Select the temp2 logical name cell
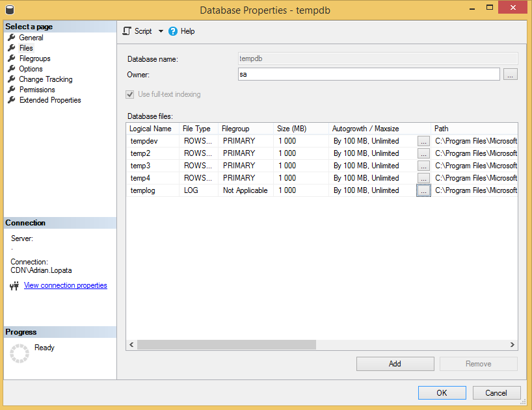Viewport: 532px width, 410px height. 153,153
